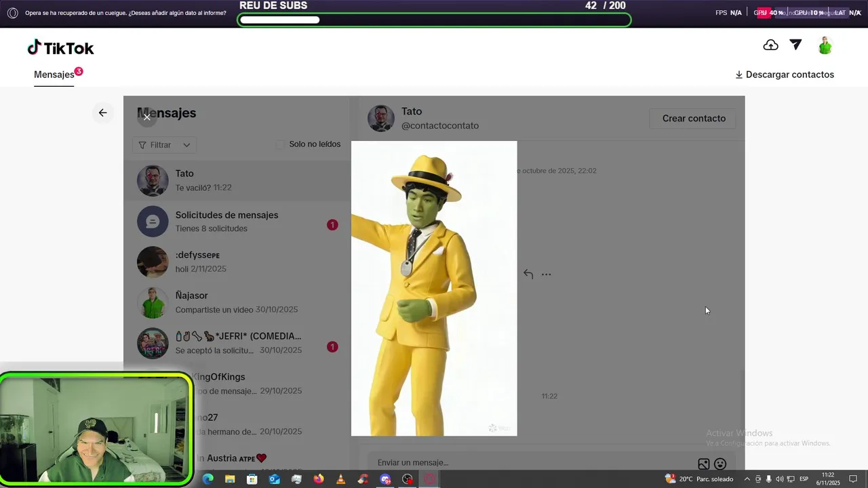Go back with the left arrow

102,113
